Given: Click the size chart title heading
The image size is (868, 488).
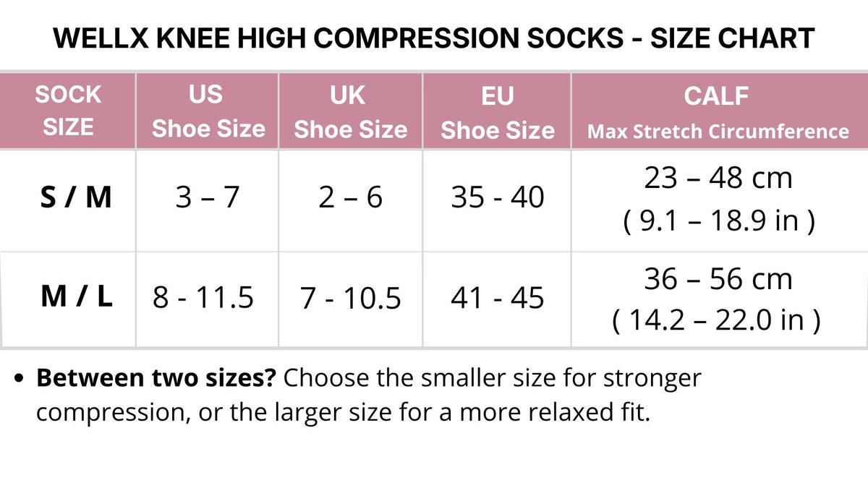Looking at the screenshot, I should coord(434,38).
